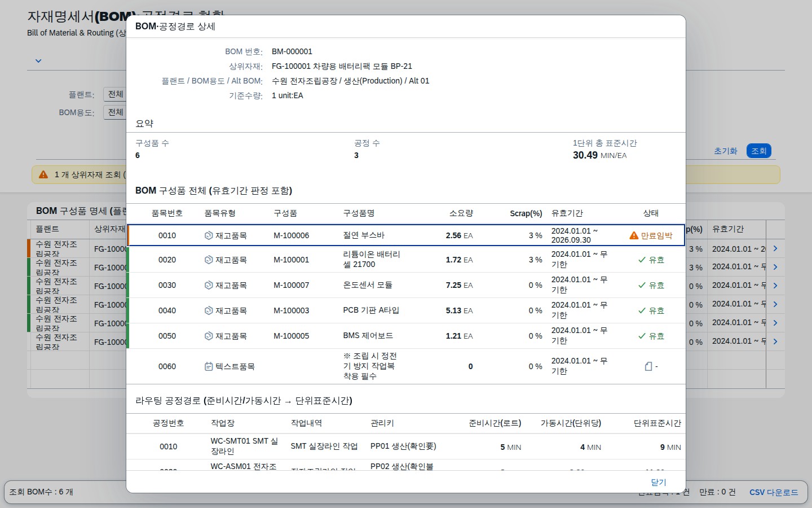Click 작업장 routing column header
The height and width of the screenshot is (508, 812).
tap(223, 423)
